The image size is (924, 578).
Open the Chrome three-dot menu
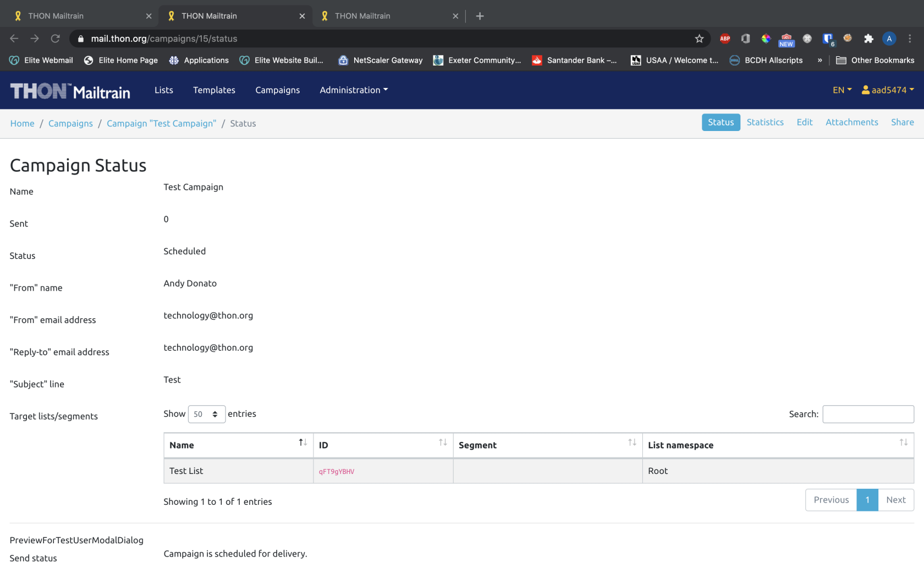coord(910,39)
